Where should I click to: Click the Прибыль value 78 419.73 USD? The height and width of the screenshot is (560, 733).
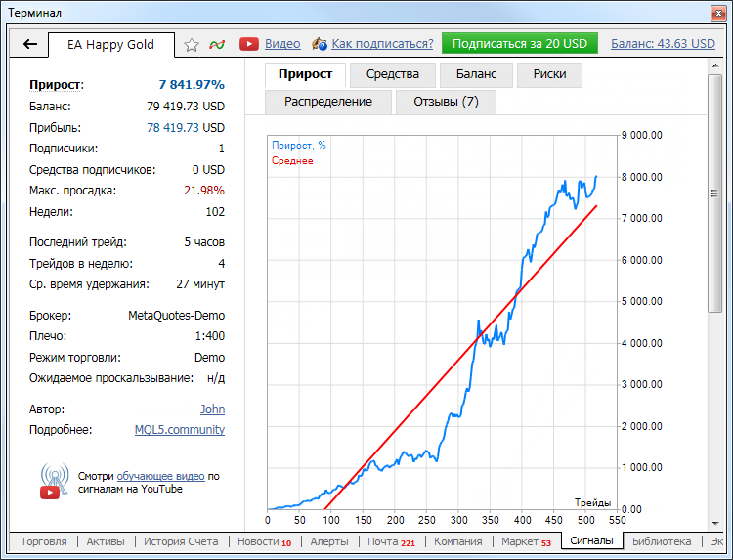[x=186, y=128]
